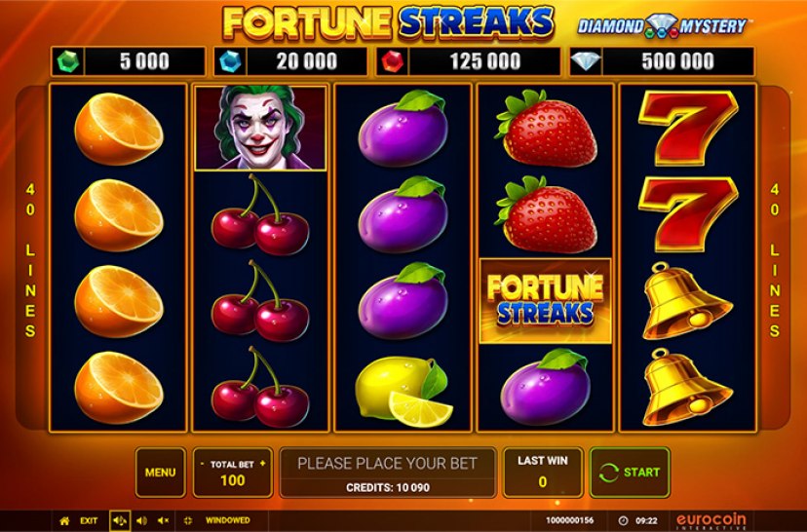Click the green circular arrows spin icon
The width and height of the screenshot is (807, 532).
point(609,473)
